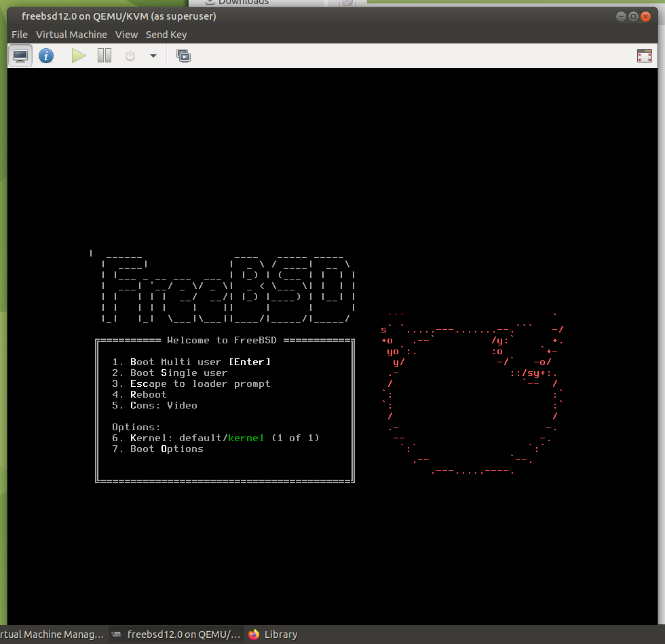Image resolution: width=665 pixels, height=644 pixels.
Task: Click the Options: label in boot menu
Action: (x=136, y=428)
